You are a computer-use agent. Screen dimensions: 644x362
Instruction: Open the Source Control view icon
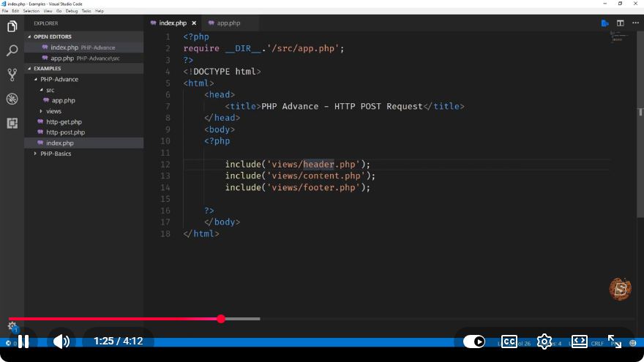pyautogui.click(x=12, y=75)
